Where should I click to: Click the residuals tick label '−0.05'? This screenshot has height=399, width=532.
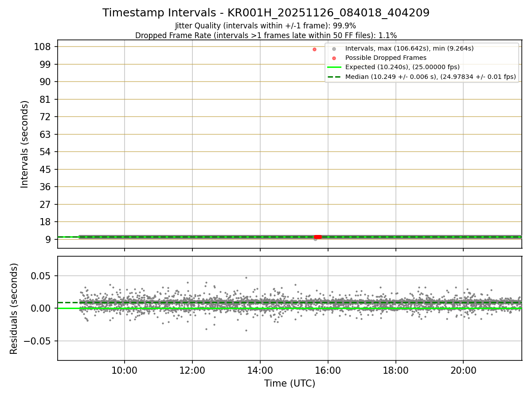pyautogui.click(x=37, y=341)
